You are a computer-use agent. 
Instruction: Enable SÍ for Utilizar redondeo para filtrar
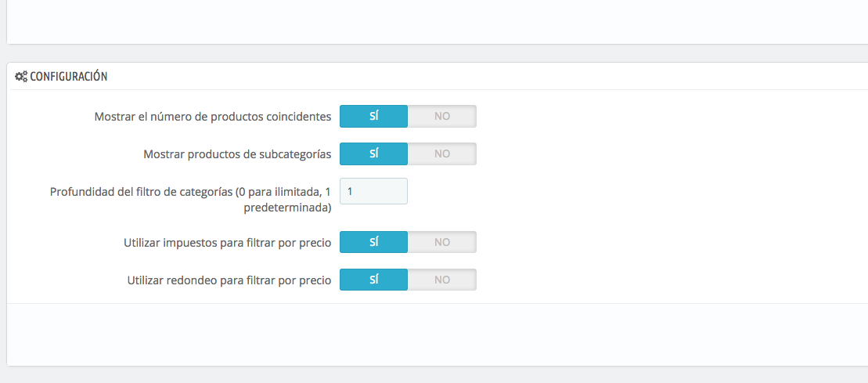(x=373, y=280)
